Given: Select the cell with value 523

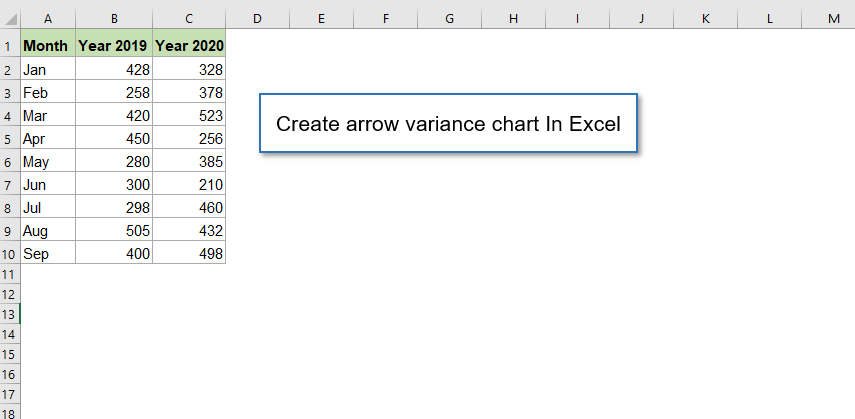Looking at the screenshot, I should pyautogui.click(x=189, y=115).
